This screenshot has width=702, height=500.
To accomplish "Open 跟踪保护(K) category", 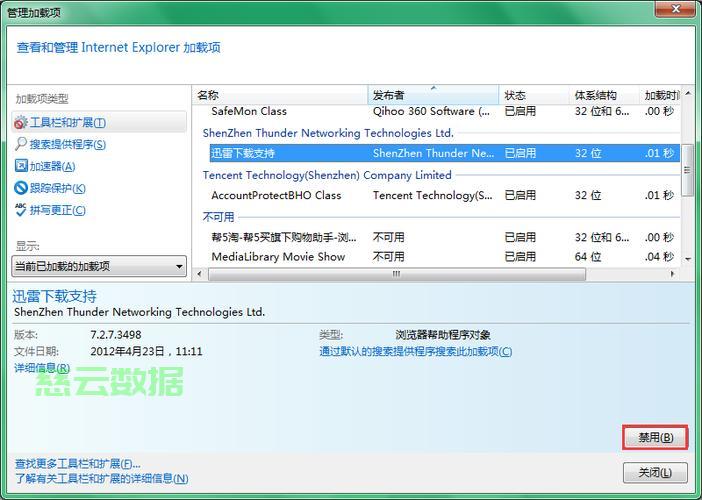I will pos(57,188).
